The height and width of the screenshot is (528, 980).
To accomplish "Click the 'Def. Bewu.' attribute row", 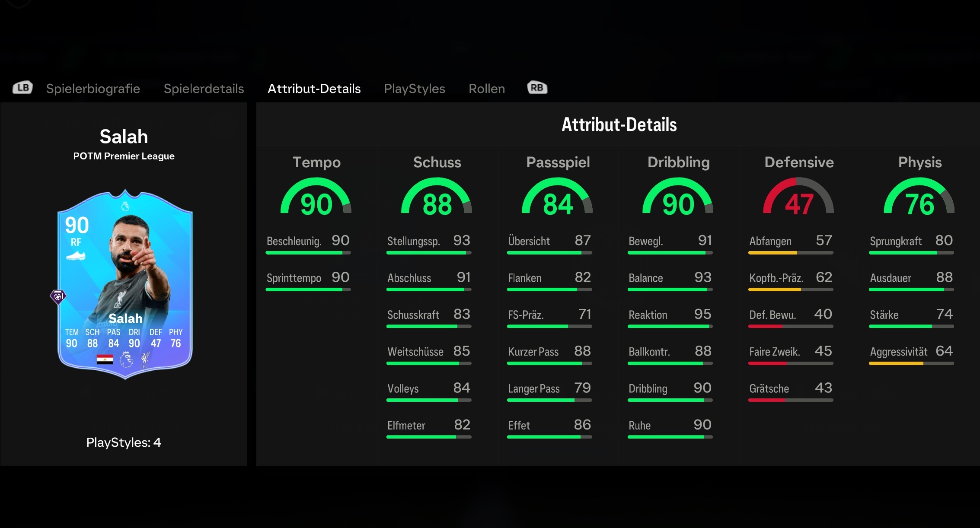I will (791, 317).
